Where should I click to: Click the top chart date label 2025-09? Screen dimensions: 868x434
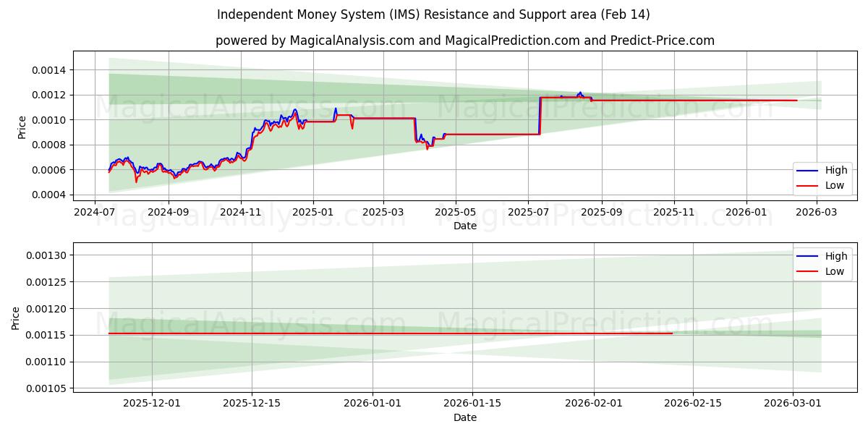tap(601, 212)
